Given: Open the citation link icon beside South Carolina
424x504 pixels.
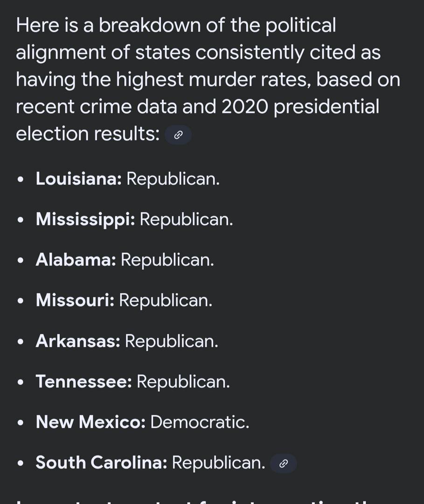Looking at the screenshot, I should (x=284, y=463).
